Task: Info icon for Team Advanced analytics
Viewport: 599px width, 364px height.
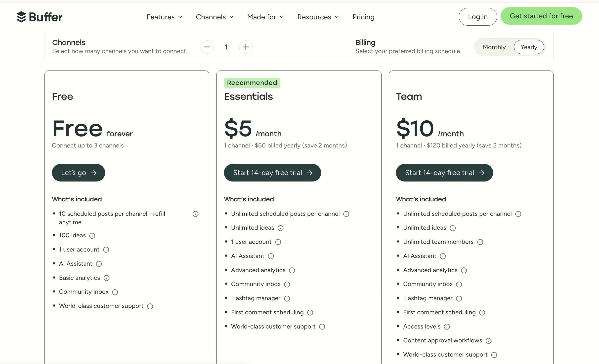Action: point(464,270)
